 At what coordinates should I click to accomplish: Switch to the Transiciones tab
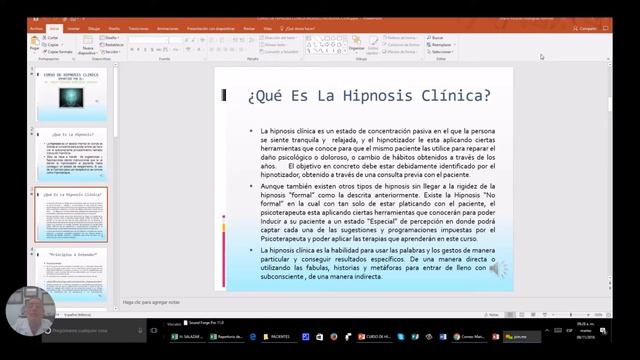coord(138,29)
